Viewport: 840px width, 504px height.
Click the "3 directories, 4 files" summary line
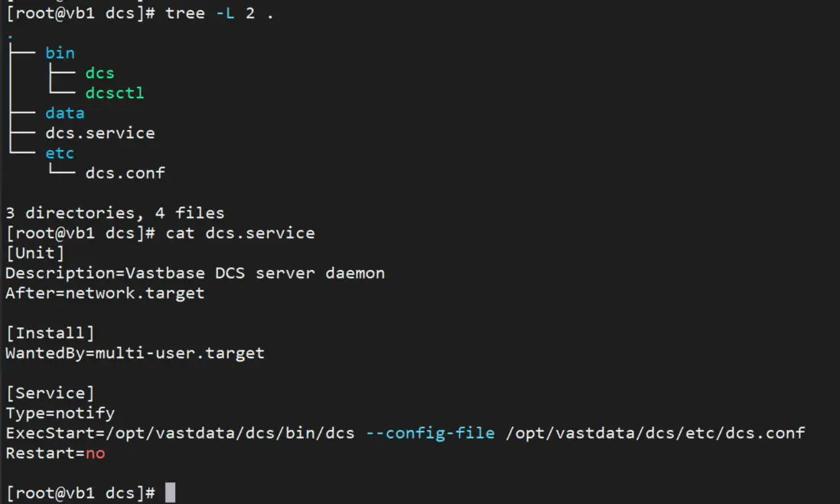point(115,213)
